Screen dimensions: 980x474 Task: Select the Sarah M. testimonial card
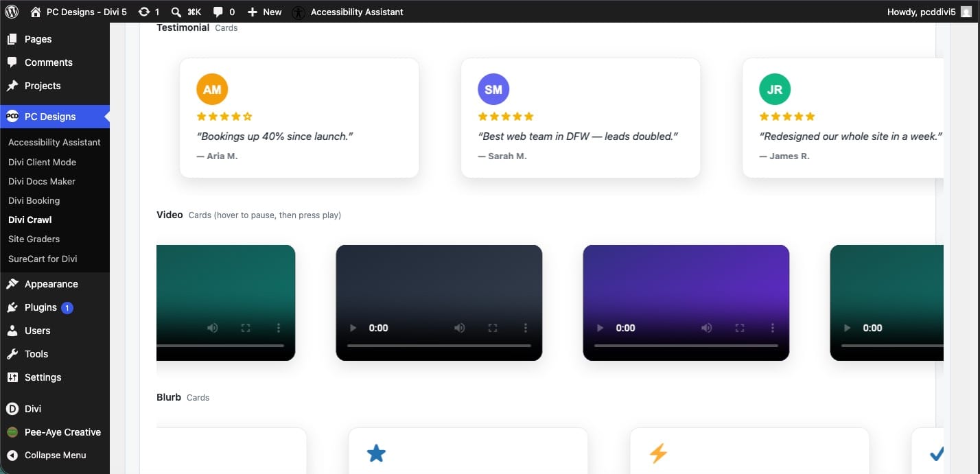(x=581, y=117)
